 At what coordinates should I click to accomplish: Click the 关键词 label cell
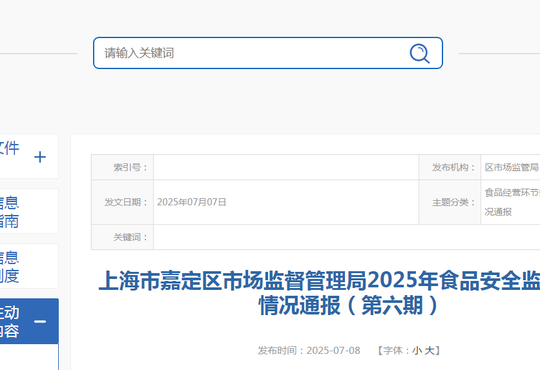click(123, 237)
